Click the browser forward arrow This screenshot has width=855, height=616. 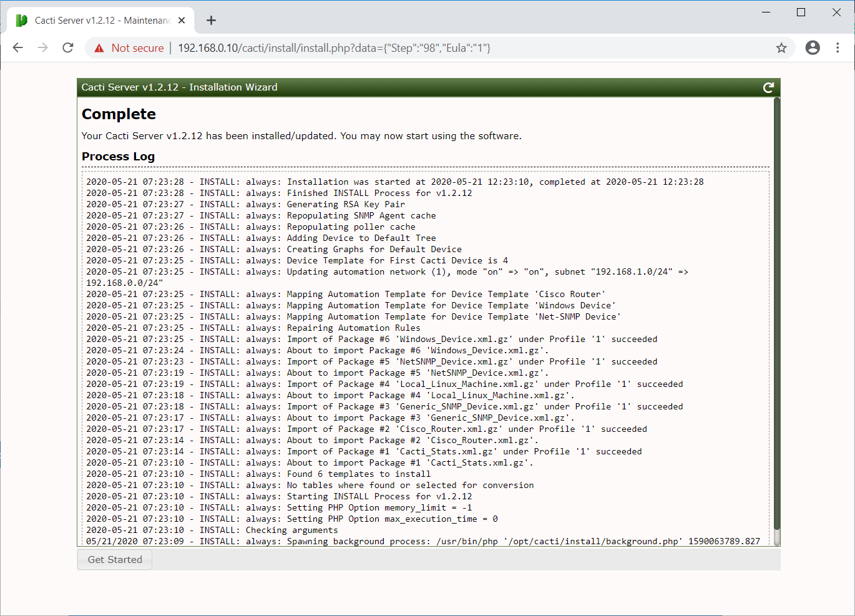click(x=43, y=48)
